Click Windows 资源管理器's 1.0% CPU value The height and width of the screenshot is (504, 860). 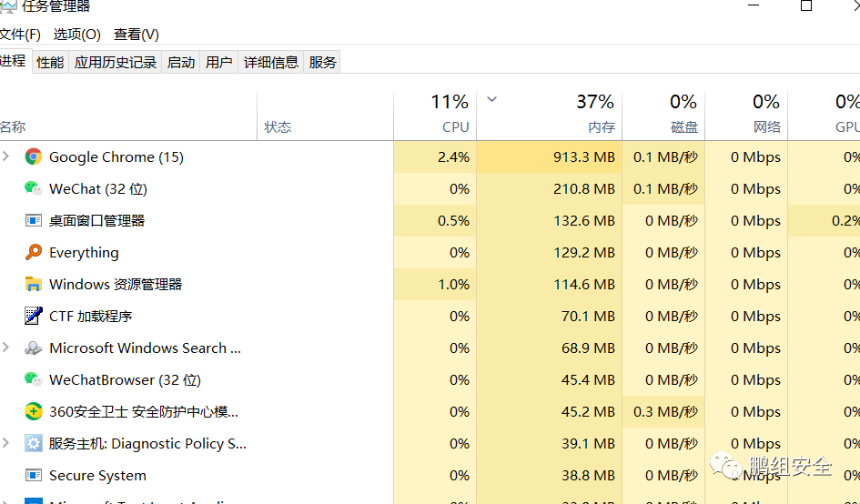(453, 284)
